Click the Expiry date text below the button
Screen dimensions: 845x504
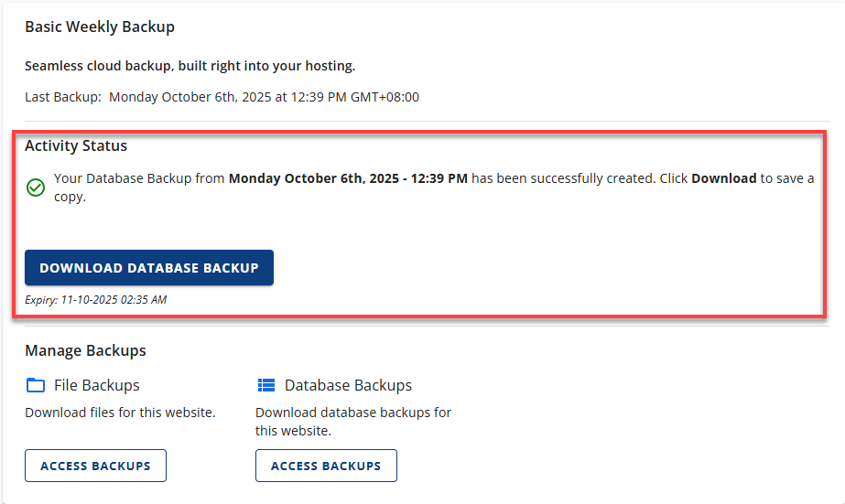click(95, 299)
